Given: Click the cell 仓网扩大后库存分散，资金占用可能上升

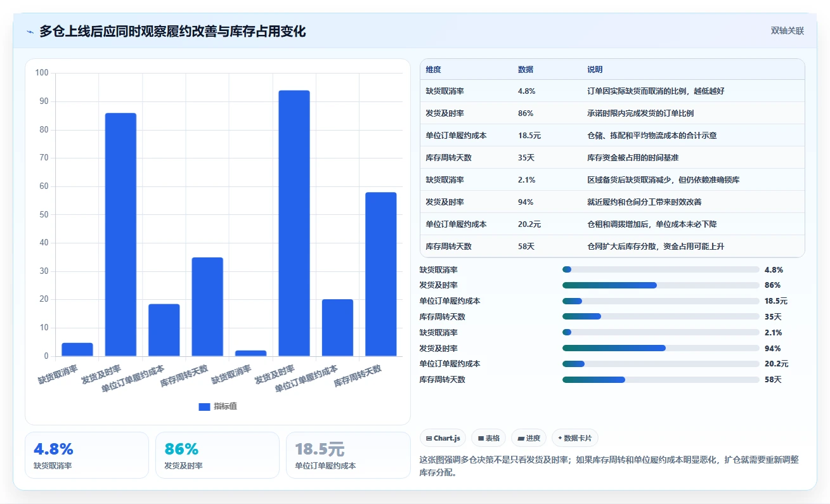Looking at the screenshot, I should (656, 247).
